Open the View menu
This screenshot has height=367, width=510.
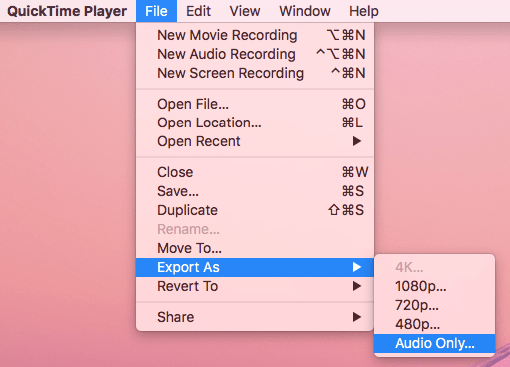[245, 11]
